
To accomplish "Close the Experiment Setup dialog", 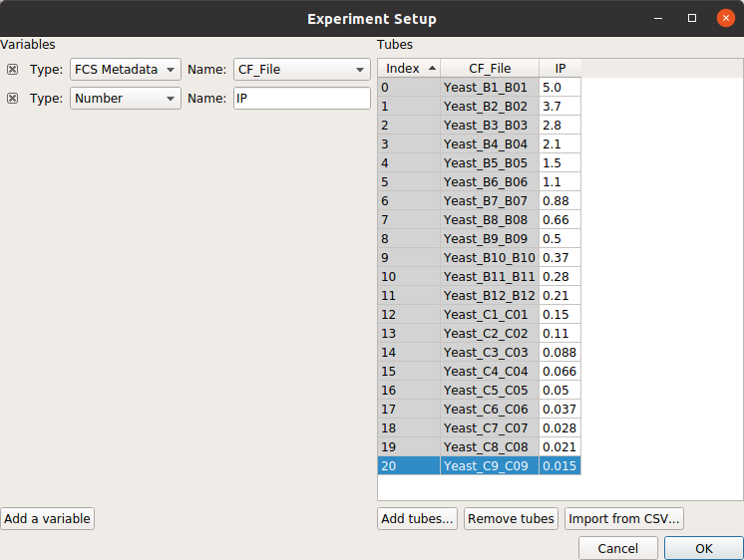I will click(725, 19).
